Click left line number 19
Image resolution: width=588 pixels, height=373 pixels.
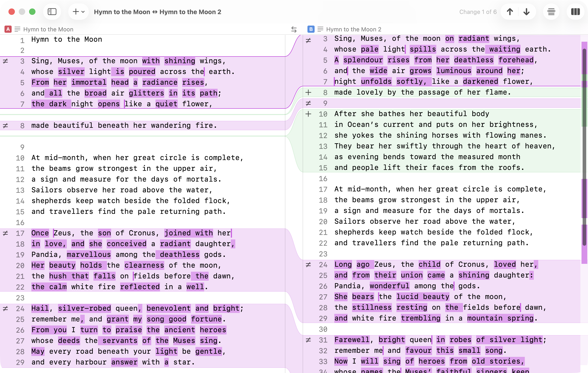pyautogui.click(x=20, y=255)
